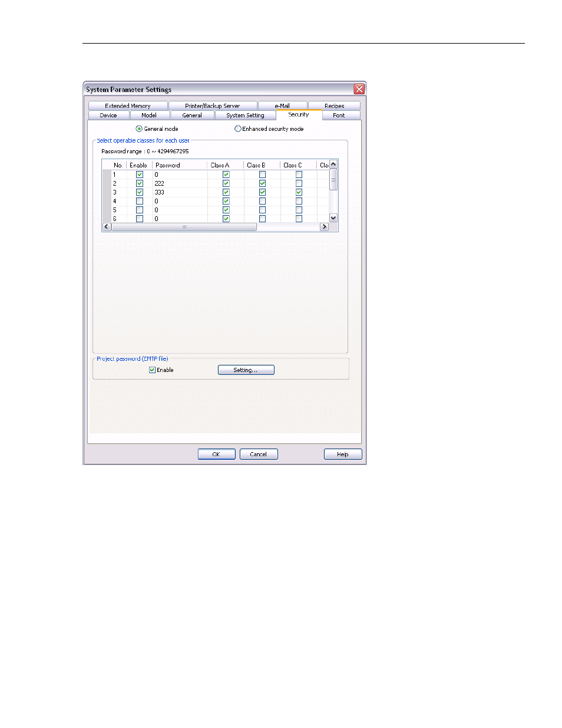Viewport: 562px width, 728px height.
Task: Uncheck Class C for user 3
Action: point(299,192)
